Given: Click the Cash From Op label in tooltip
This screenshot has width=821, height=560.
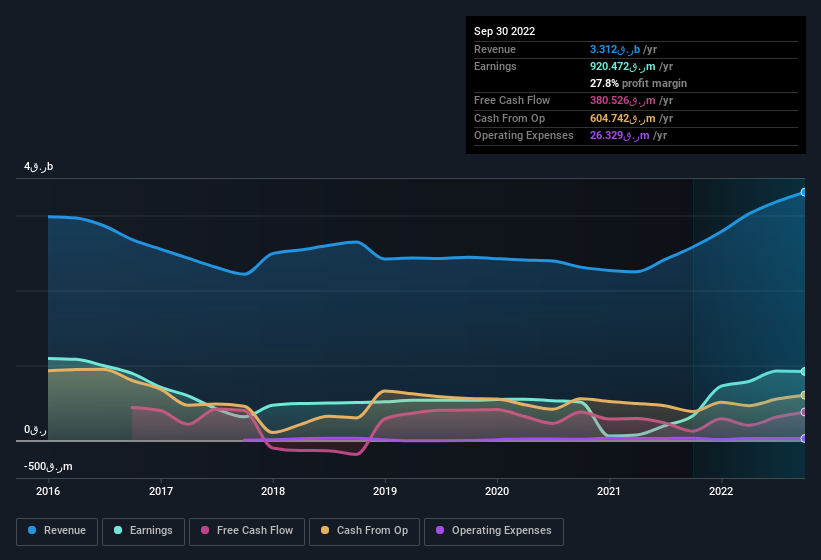Looking at the screenshot, I should (x=509, y=118).
